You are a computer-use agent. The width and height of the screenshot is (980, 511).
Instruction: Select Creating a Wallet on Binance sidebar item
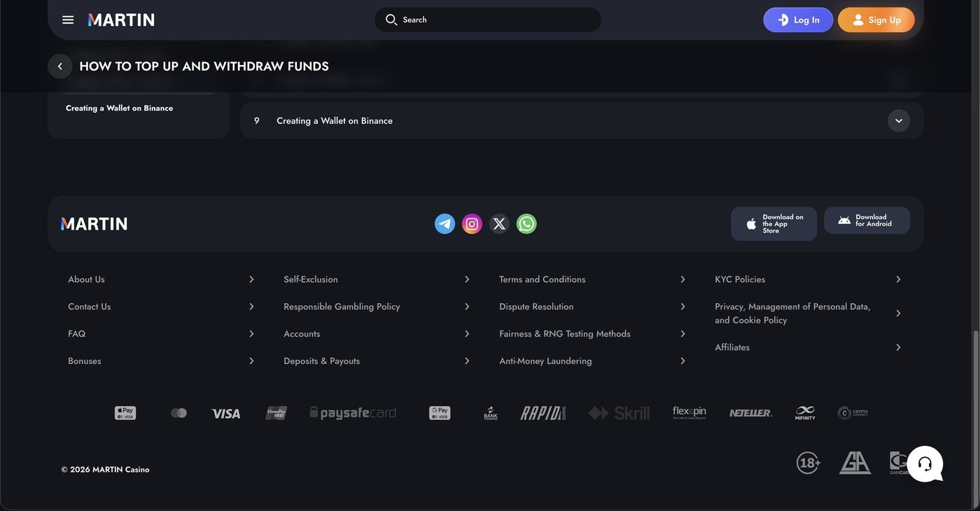pos(119,108)
